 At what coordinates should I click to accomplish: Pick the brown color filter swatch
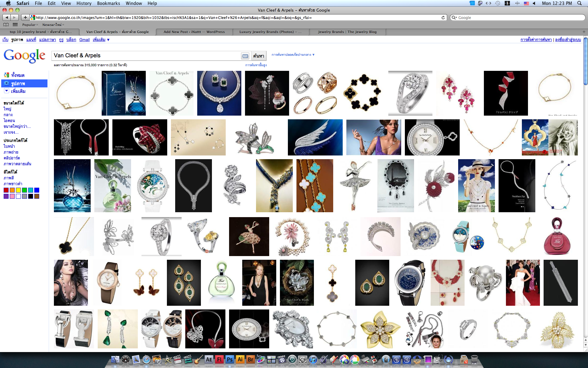click(x=37, y=196)
